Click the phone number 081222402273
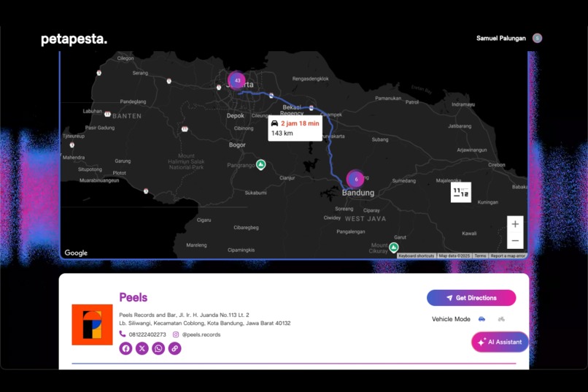 [x=147, y=334]
